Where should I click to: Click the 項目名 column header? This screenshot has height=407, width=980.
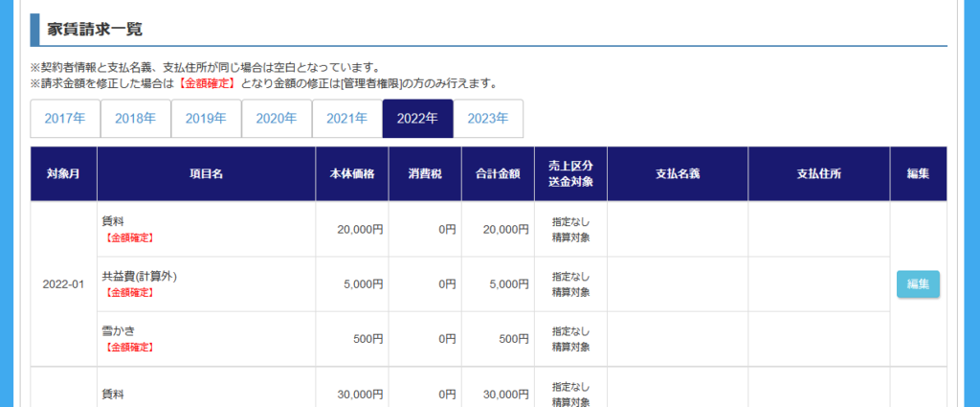[207, 174]
